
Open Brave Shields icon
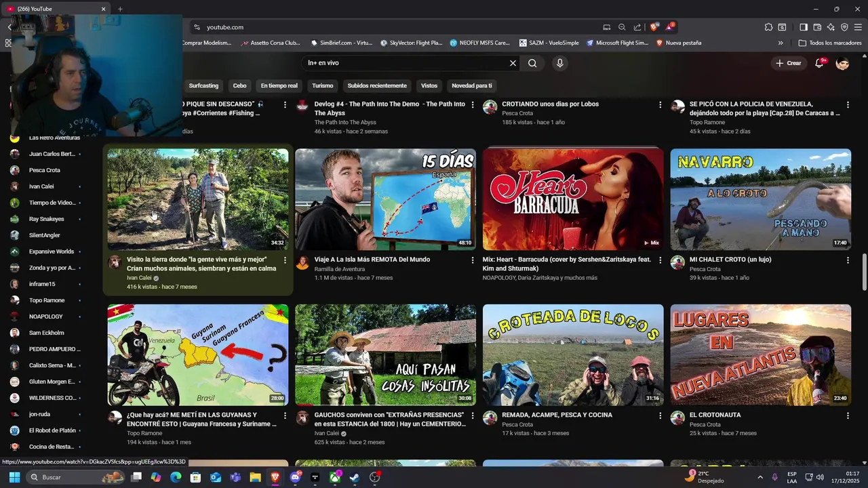tap(654, 27)
